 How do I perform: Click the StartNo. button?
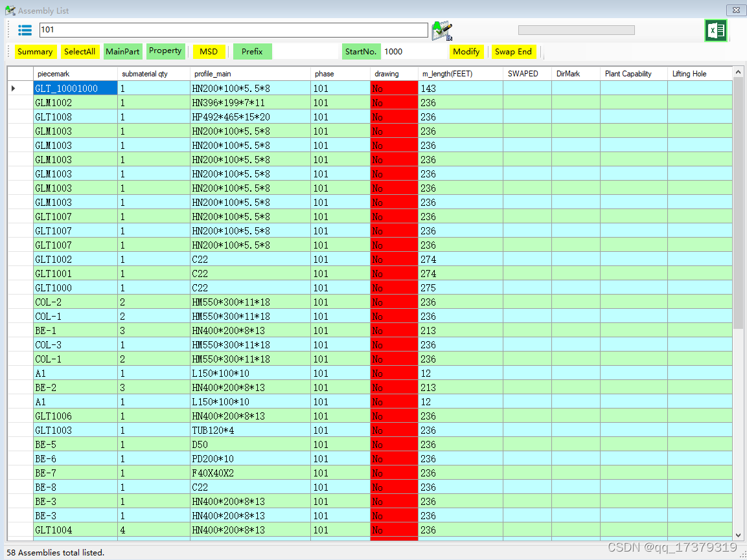(x=361, y=51)
